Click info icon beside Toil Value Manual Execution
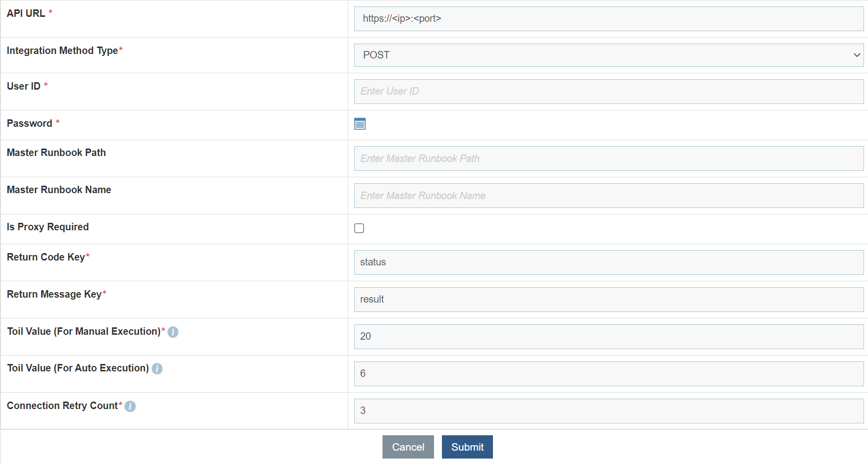This screenshot has width=868, height=464. pos(173,332)
